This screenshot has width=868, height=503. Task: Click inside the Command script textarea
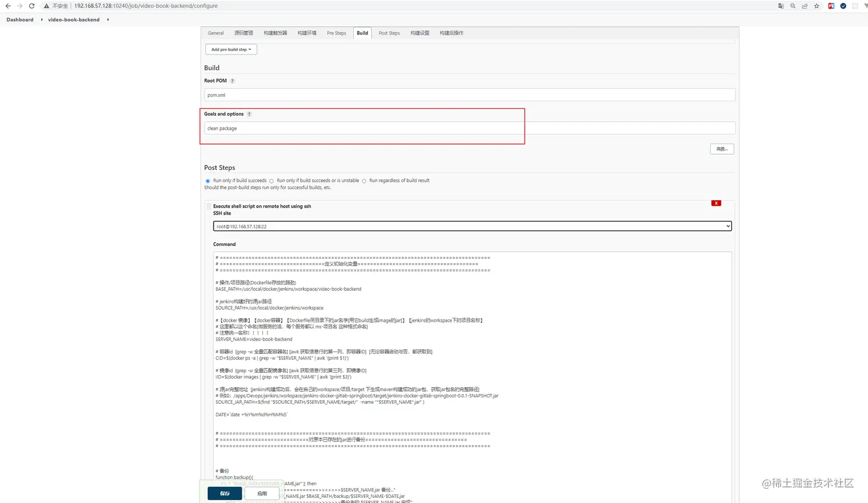472,377
